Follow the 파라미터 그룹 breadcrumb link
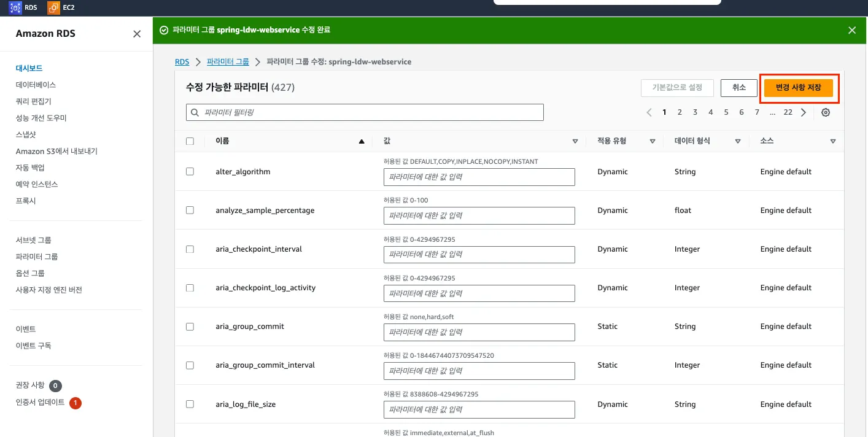The height and width of the screenshot is (437, 868). [228, 62]
